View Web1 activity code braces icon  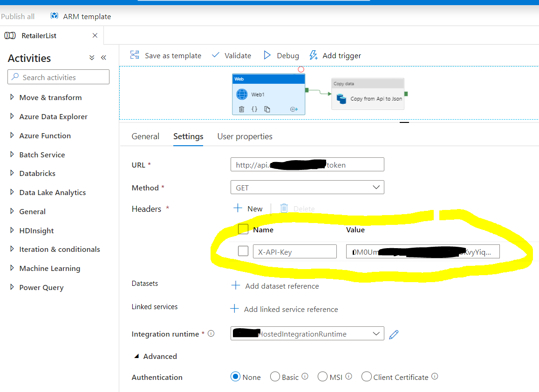click(254, 109)
